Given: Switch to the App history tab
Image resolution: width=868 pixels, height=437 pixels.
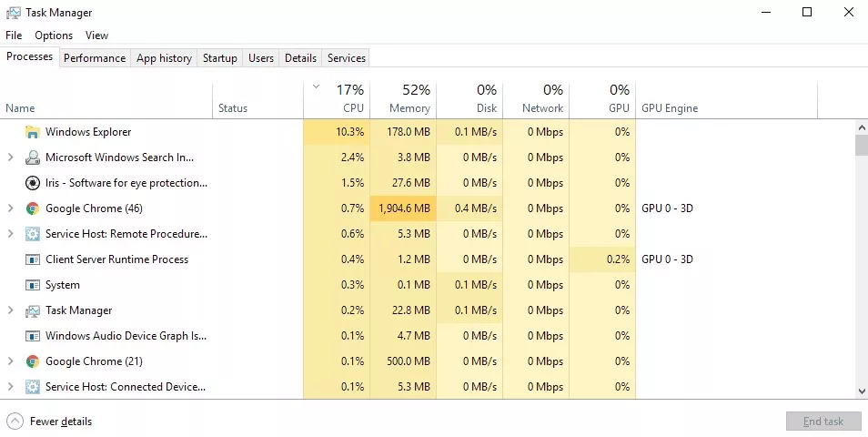Looking at the screenshot, I should pyautogui.click(x=164, y=58).
